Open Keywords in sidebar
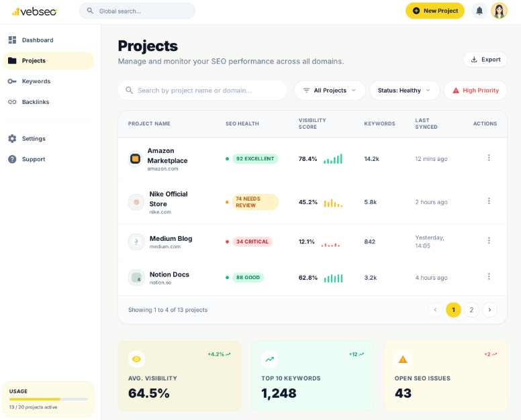Image resolution: width=521 pixels, height=420 pixels. click(x=48, y=81)
